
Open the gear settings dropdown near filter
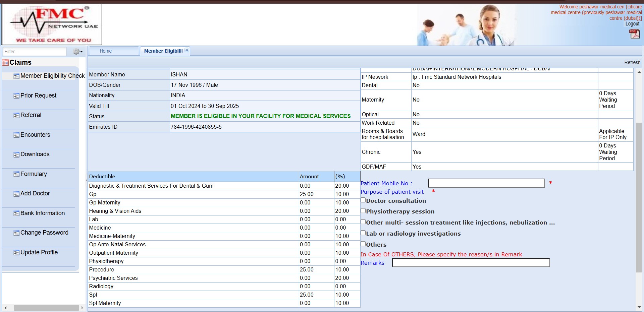tap(77, 52)
